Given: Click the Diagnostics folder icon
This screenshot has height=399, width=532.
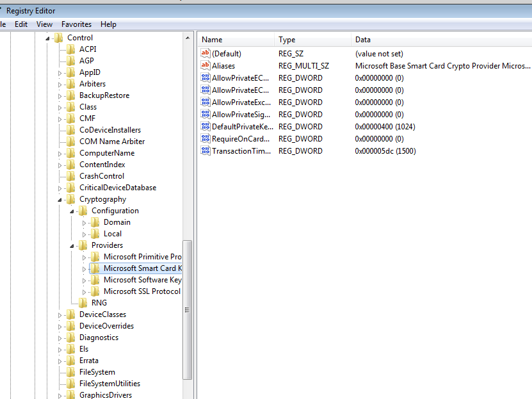Looking at the screenshot, I should 71,338.
